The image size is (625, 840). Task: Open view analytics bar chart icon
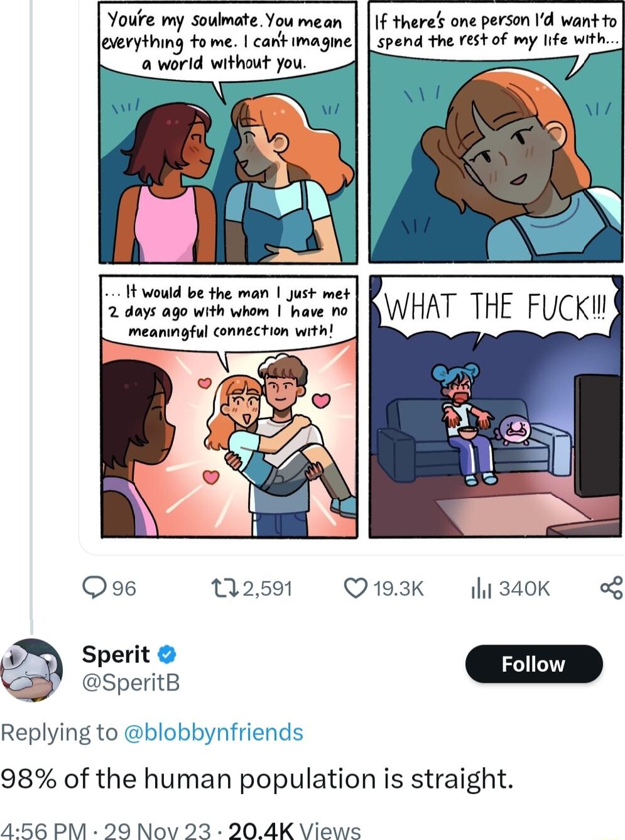[x=481, y=589]
